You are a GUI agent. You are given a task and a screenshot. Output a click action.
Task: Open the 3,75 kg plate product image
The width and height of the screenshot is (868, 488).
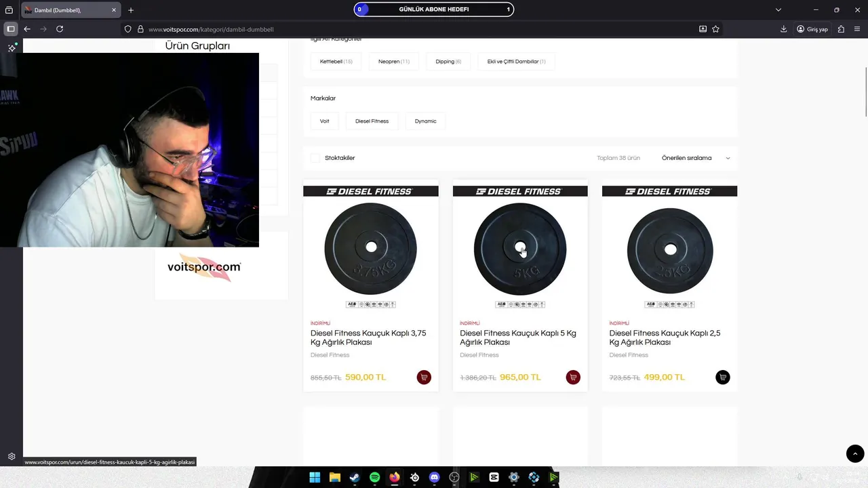pyautogui.click(x=371, y=248)
